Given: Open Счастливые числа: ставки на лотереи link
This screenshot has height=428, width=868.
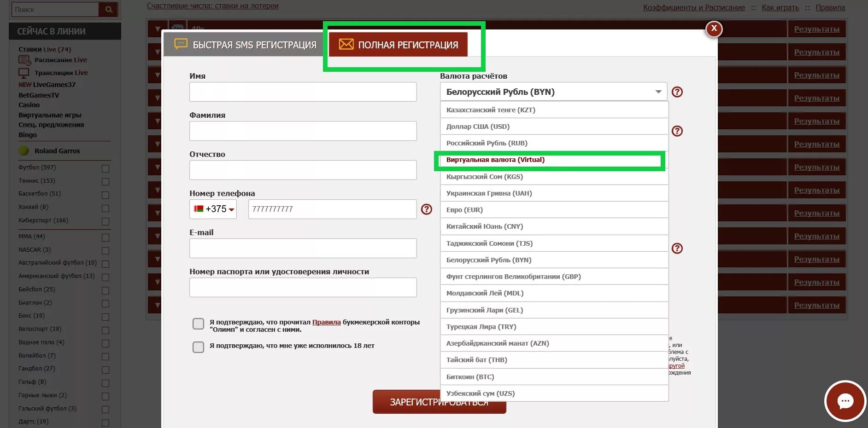Looking at the screenshot, I should click(x=212, y=6).
